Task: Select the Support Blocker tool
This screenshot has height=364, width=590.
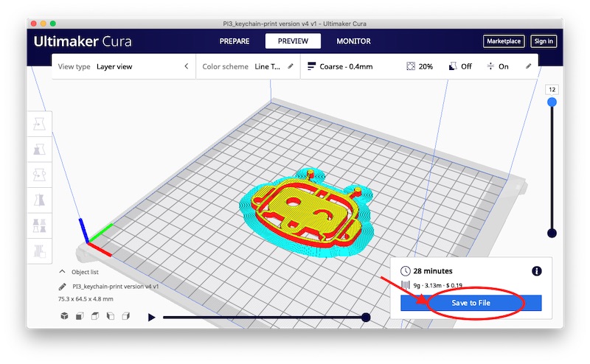Action: point(40,251)
